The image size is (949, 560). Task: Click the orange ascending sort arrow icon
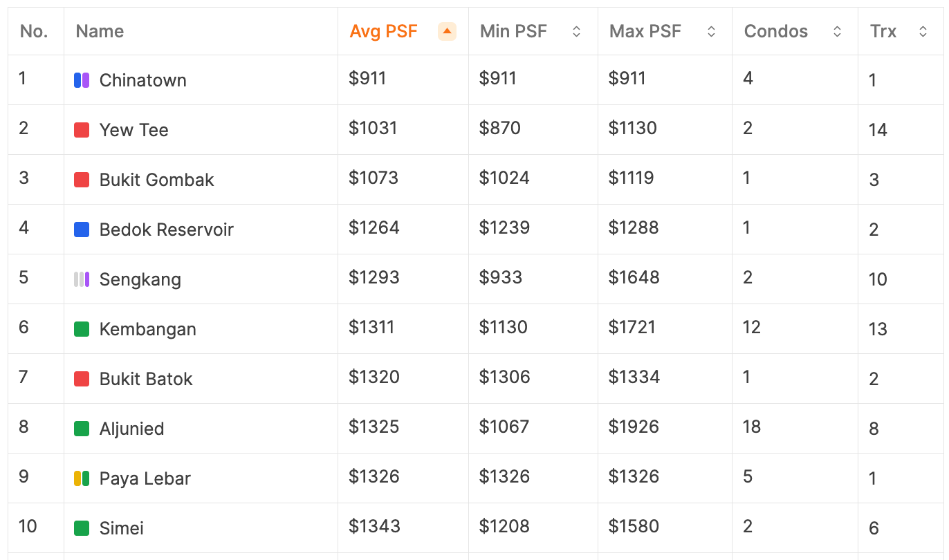pyautogui.click(x=447, y=31)
